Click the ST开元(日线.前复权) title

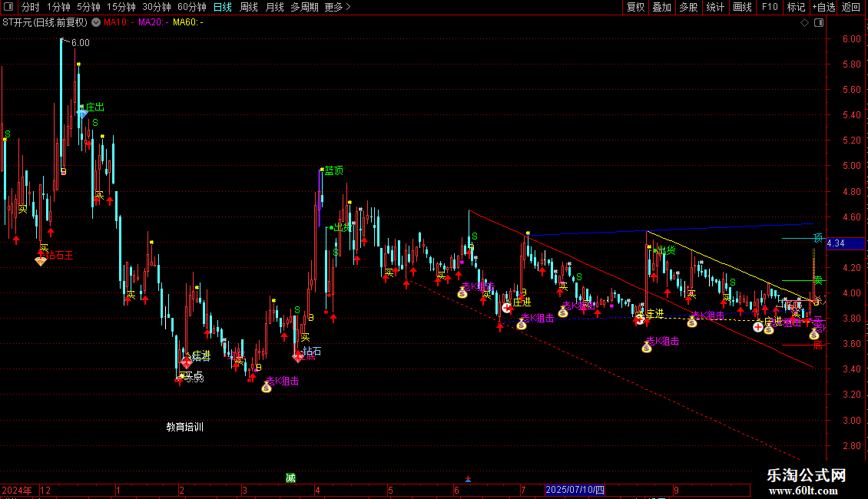point(45,23)
